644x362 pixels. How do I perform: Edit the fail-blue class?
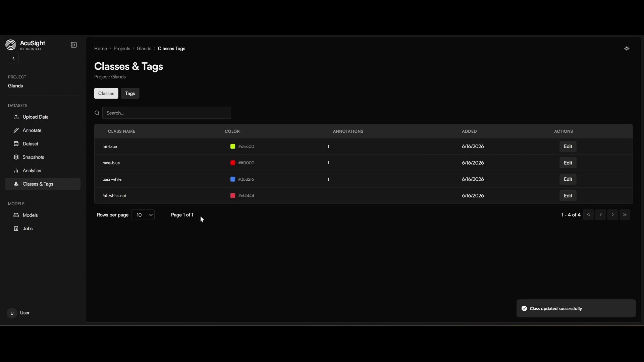point(568,146)
